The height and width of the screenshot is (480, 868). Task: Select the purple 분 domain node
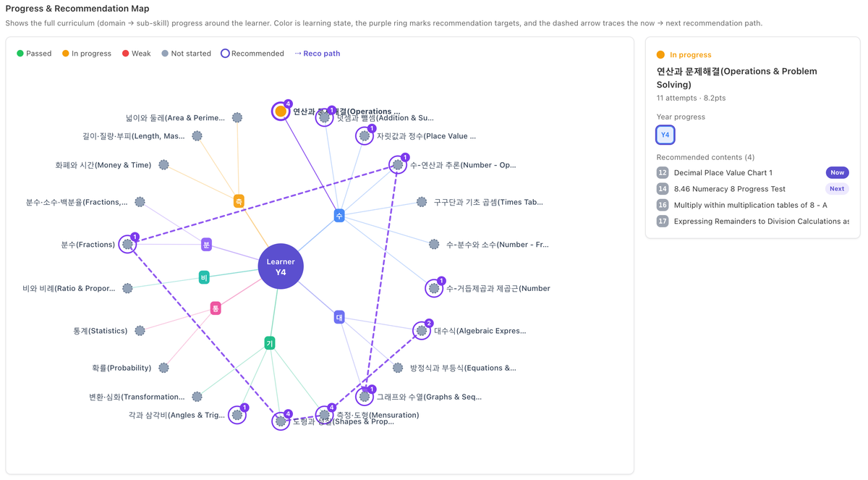point(206,245)
